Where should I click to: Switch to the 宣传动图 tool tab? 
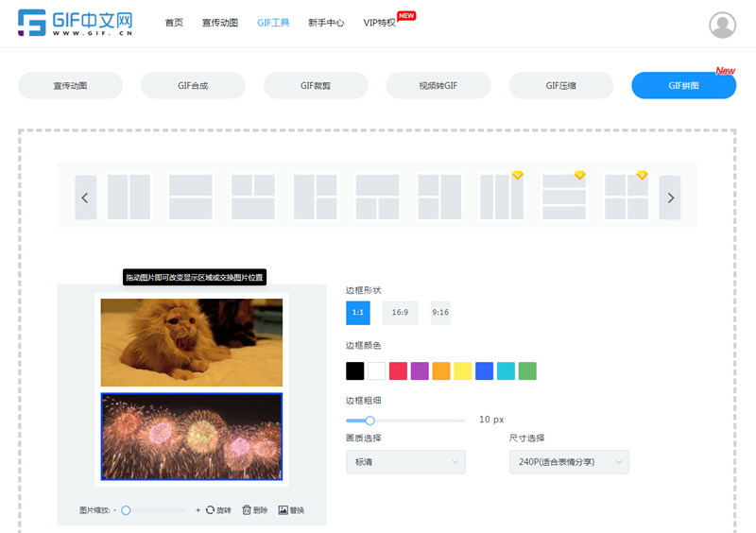70,85
